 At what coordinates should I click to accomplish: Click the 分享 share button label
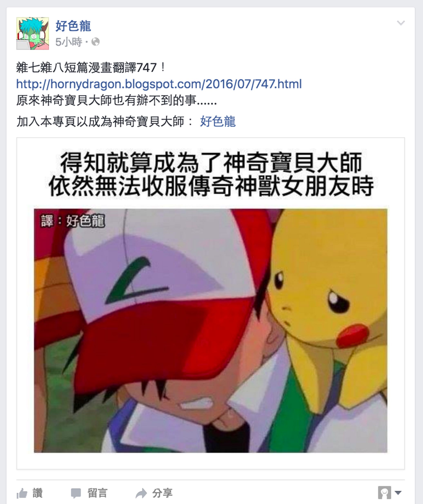(162, 493)
